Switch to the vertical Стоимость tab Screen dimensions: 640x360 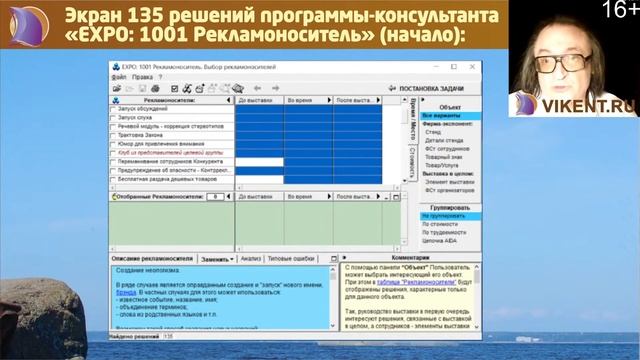pos(412,162)
